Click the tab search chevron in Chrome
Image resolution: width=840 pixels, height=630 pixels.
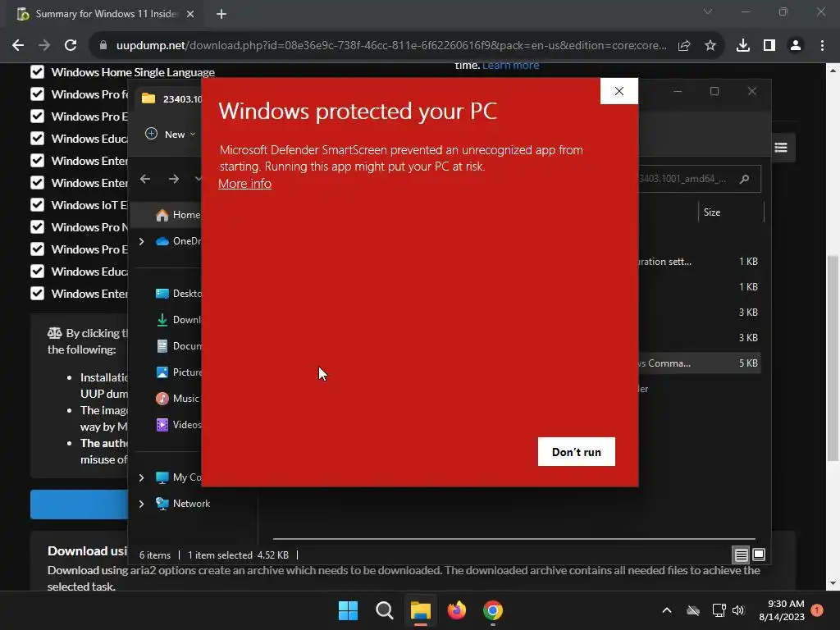[708, 11]
